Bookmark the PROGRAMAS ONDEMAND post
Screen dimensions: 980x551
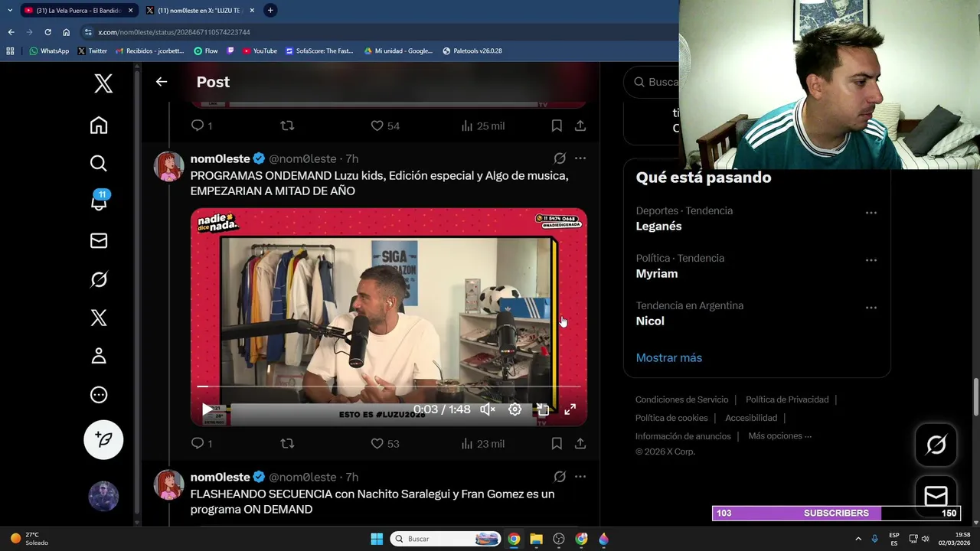click(x=557, y=443)
